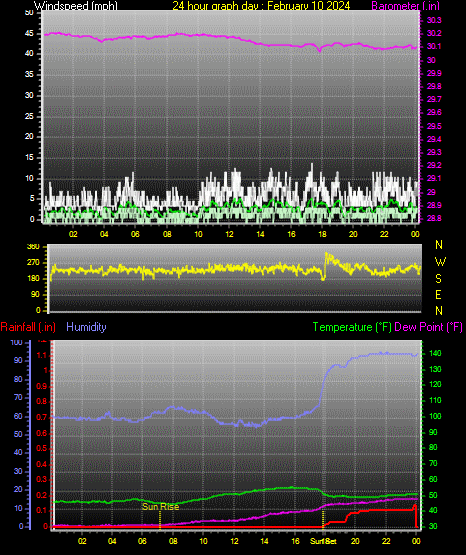Click the W compass label

(x=440, y=262)
